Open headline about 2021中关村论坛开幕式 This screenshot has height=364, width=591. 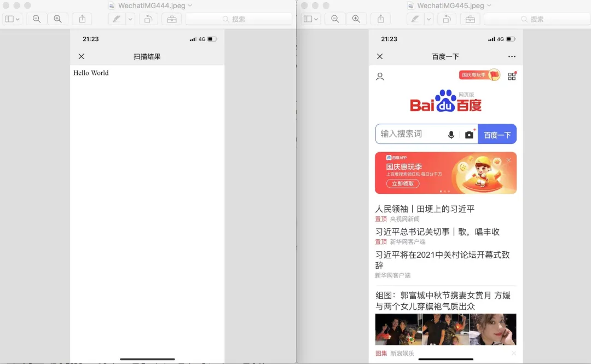[x=443, y=260]
